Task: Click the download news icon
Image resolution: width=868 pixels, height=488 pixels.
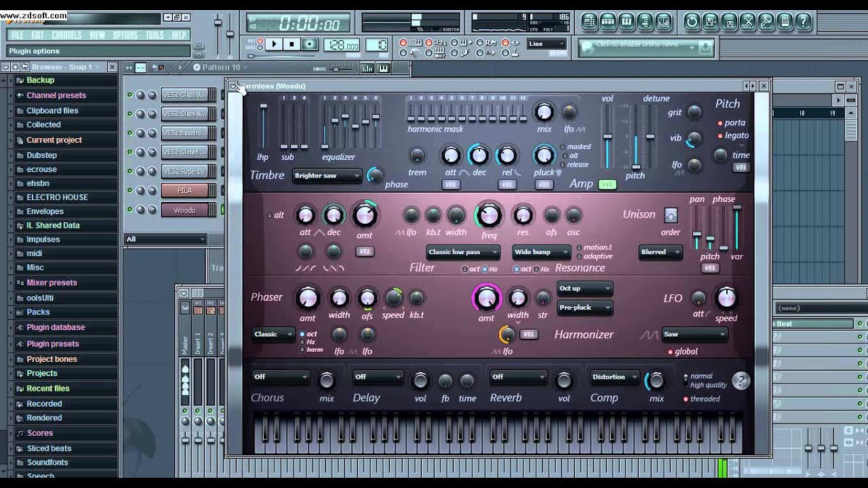Action: (x=706, y=47)
